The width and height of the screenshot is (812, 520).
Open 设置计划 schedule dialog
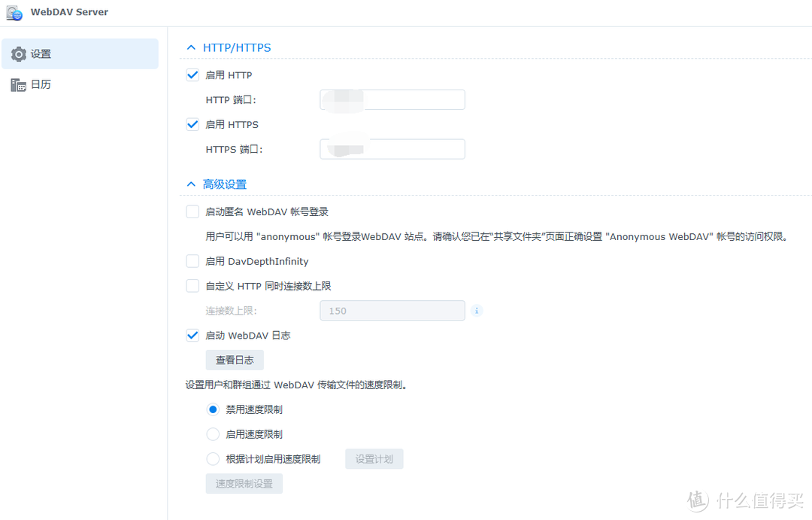tap(374, 458)
